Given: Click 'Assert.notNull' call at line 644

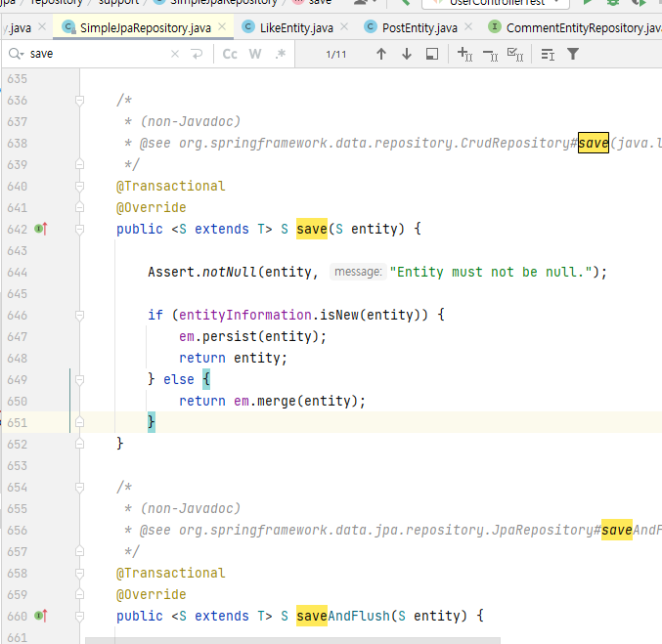Looking at the screenshot, I should 201,273.
